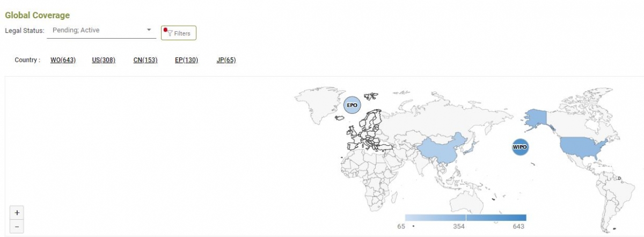Open the US(308) country link

[x=104, y=60]
